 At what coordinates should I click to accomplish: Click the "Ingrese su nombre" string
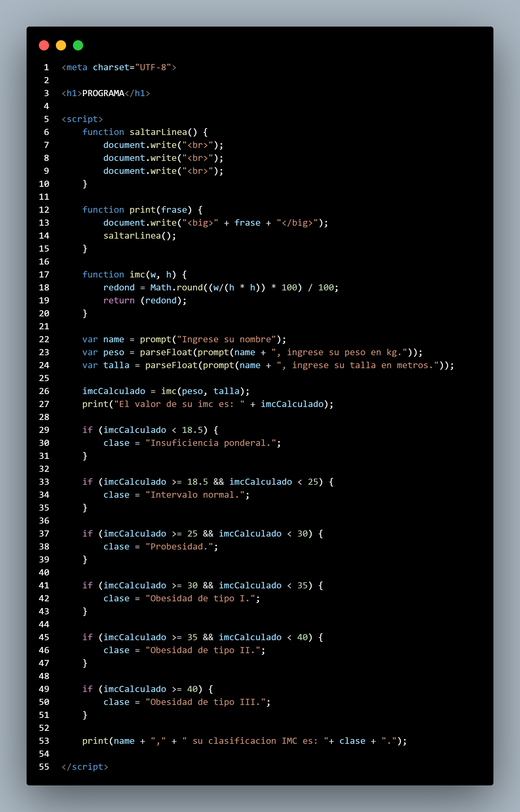tap(226, 340)
